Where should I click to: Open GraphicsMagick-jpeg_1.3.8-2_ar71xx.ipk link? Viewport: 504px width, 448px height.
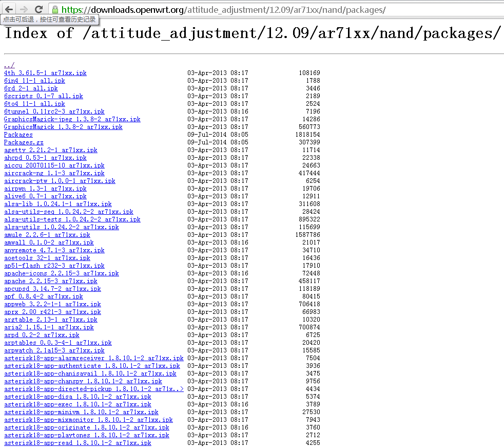(x=72, y=119)
